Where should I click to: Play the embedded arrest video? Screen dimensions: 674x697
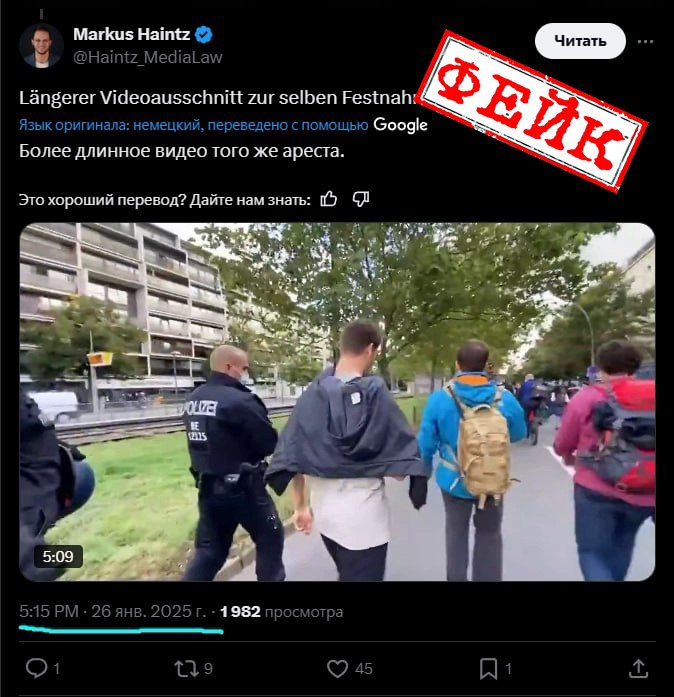pos(337,402)
